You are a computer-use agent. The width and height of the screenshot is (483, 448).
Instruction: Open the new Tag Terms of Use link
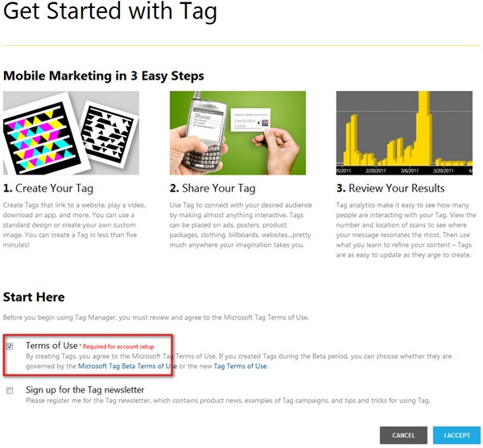coord(240,366)
